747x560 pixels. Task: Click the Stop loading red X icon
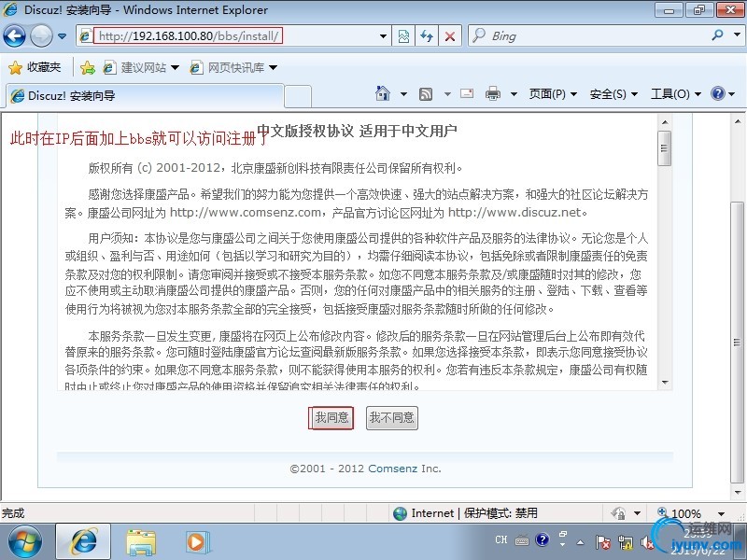pyautogui.click(x=450, y=36)
